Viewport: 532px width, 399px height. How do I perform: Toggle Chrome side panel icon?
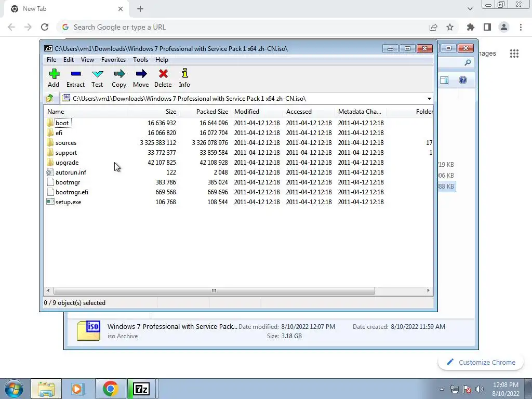coord(487,27)
